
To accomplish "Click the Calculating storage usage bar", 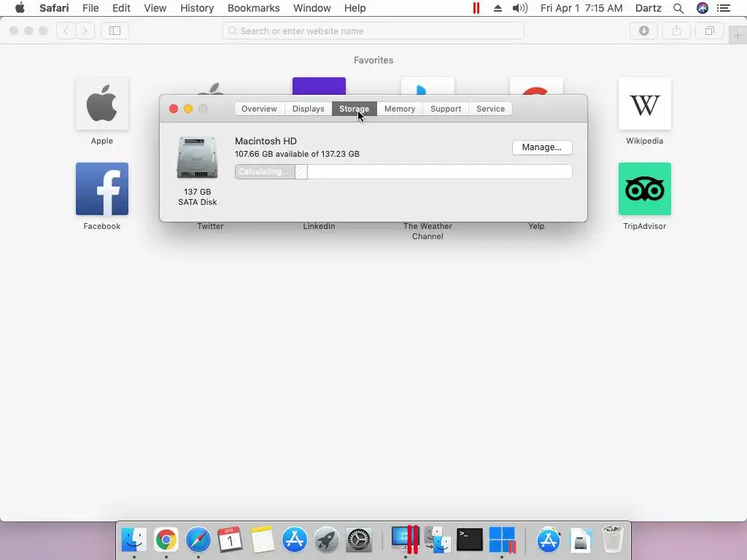I will [403, 171].
